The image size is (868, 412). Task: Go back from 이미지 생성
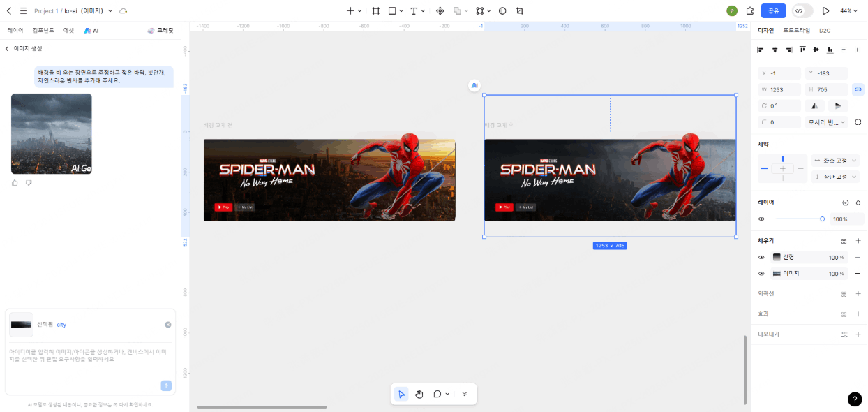pos(7,48)
